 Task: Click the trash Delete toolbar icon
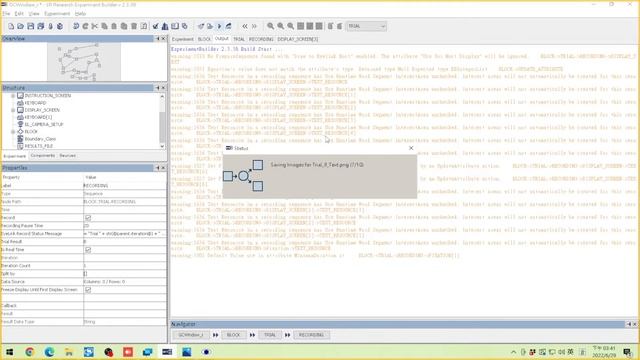pos(134,26)
